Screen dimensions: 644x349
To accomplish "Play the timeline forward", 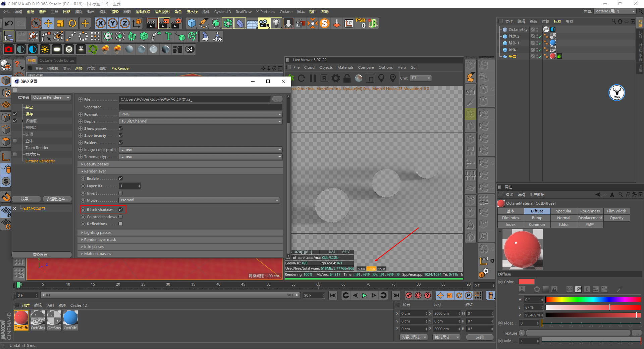I will tap(364, 295).
